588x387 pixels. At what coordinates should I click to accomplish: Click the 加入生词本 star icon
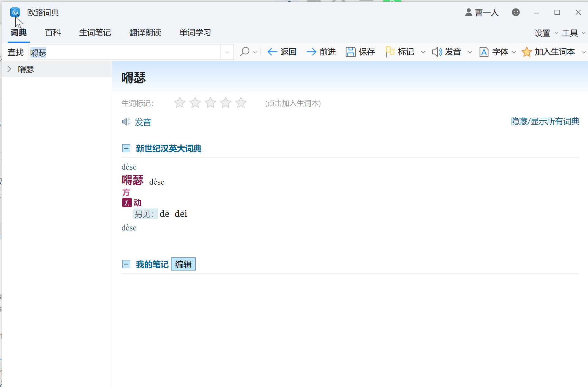pos(527,52)
